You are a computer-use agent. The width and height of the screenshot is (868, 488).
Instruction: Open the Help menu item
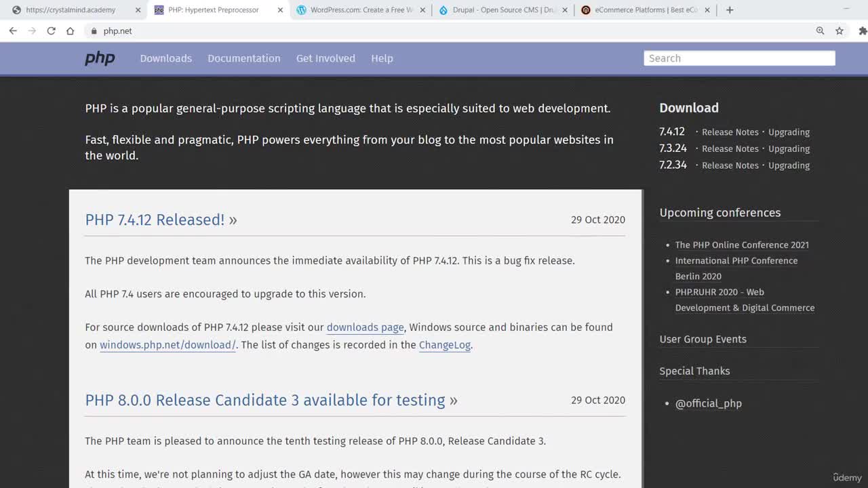(382, 58)
